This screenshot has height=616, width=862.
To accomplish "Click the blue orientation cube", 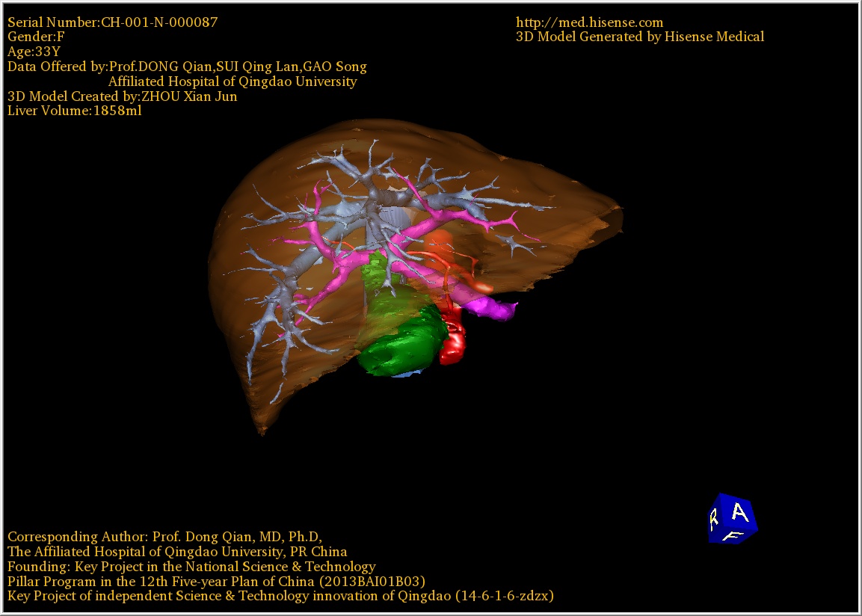I will coord(733,519).
